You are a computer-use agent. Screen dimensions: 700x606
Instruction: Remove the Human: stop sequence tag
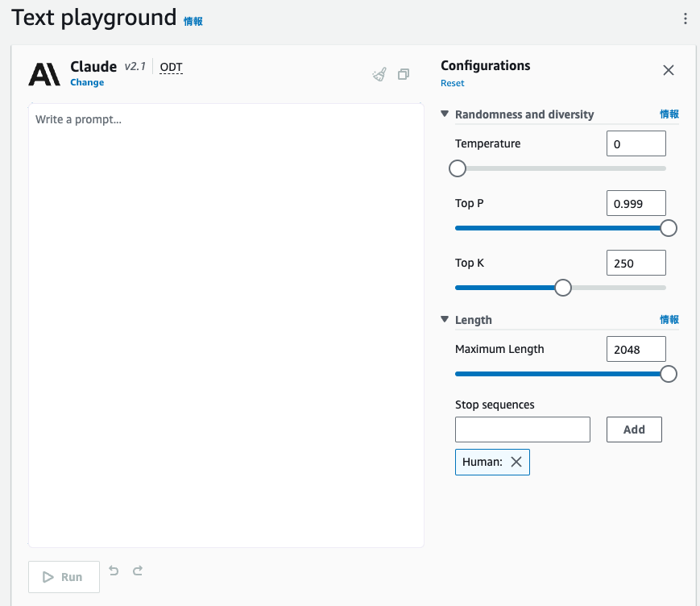516,462
